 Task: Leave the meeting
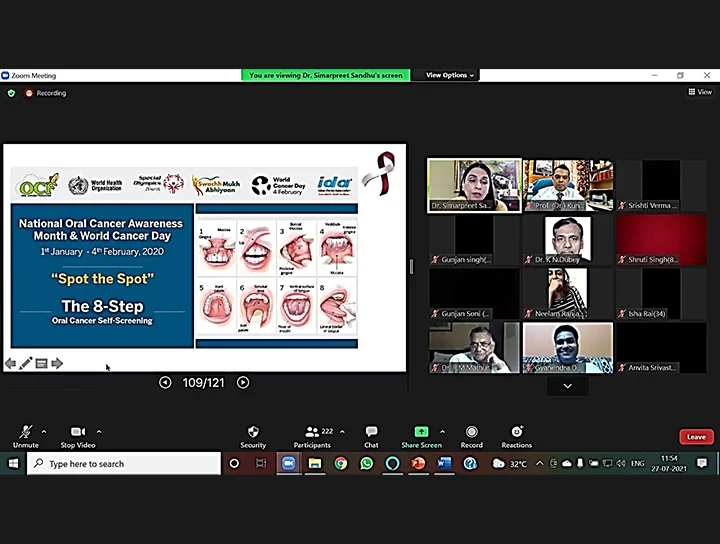coord(696,437)
